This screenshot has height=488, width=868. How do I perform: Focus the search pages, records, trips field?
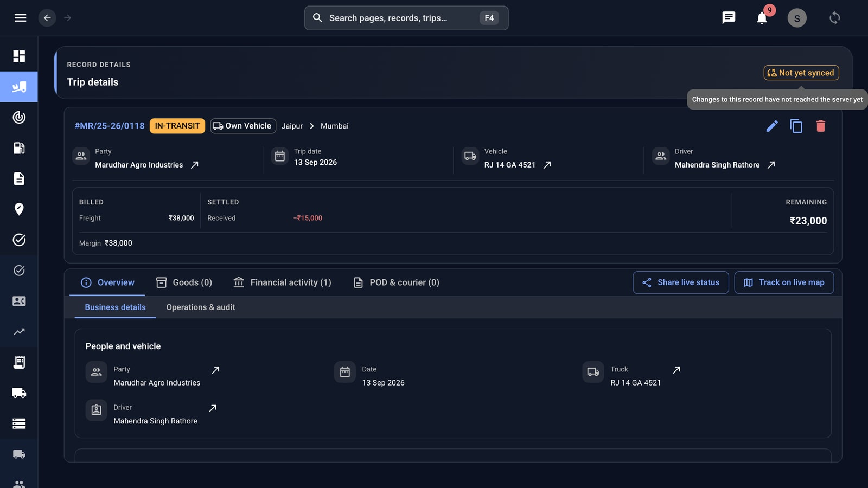[x=406, y=18]
